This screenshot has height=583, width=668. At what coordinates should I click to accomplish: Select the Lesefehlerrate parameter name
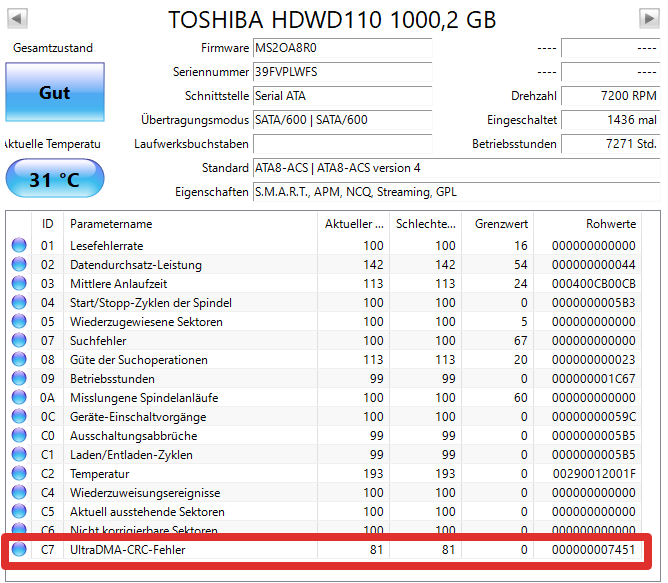pos(107,245)
